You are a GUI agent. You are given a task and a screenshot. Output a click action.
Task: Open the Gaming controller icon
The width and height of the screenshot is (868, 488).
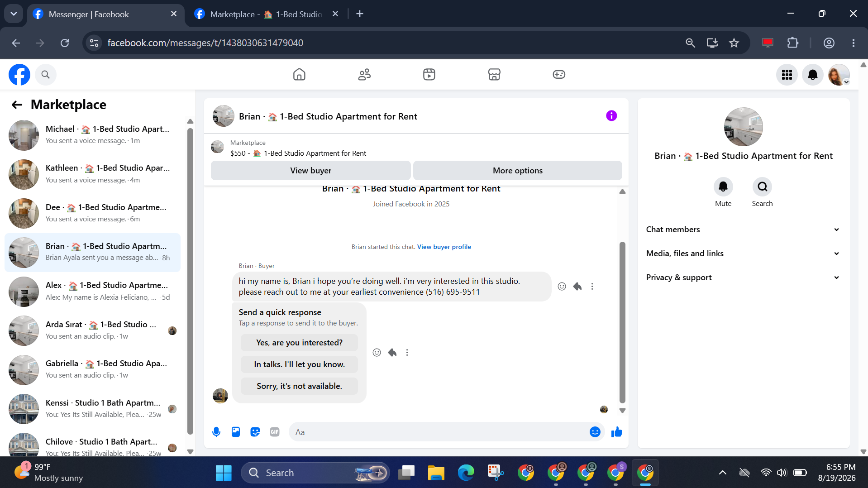559,75
